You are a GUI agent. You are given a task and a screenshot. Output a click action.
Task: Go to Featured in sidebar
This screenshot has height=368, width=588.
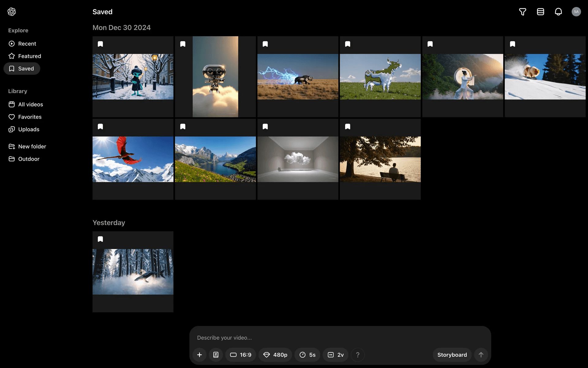point(29,56)
